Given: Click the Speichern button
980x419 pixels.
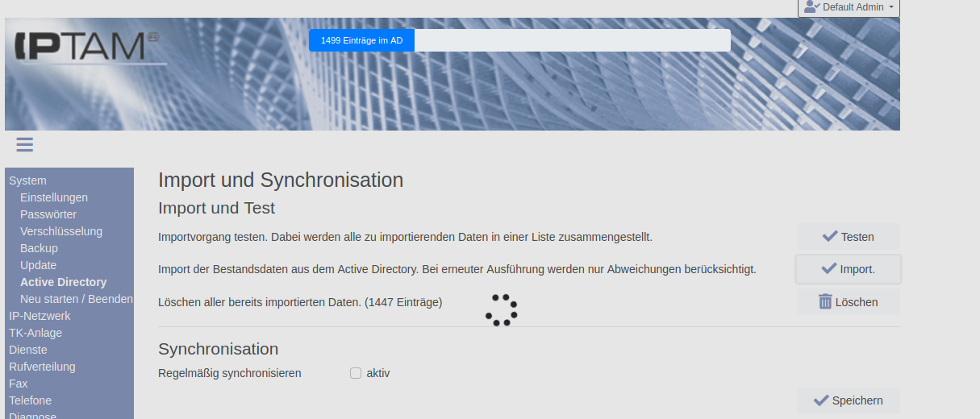Looking at the screenshot, I should 848,400.
